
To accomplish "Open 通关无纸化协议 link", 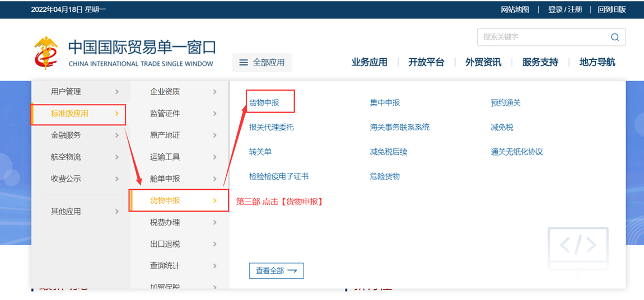I will [x=516, y=152].
